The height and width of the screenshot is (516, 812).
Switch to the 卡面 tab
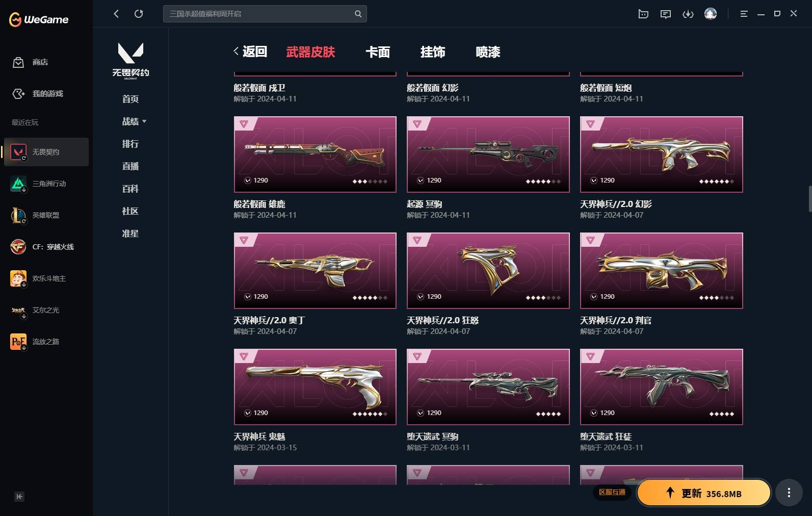coord(378,52)
